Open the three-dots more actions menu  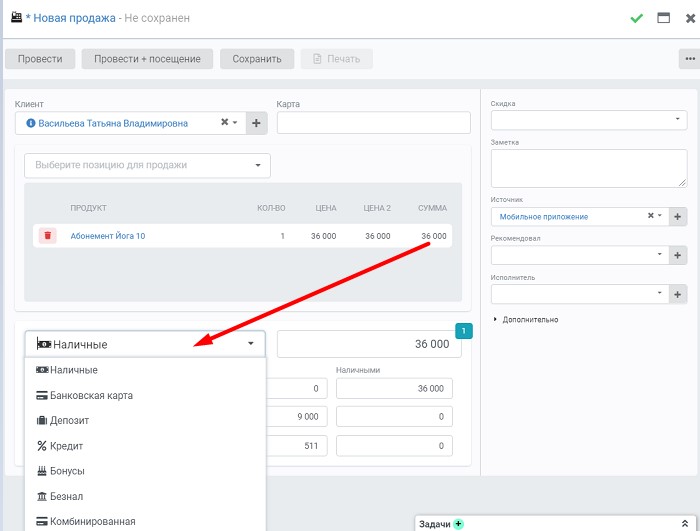click(690, 59)
